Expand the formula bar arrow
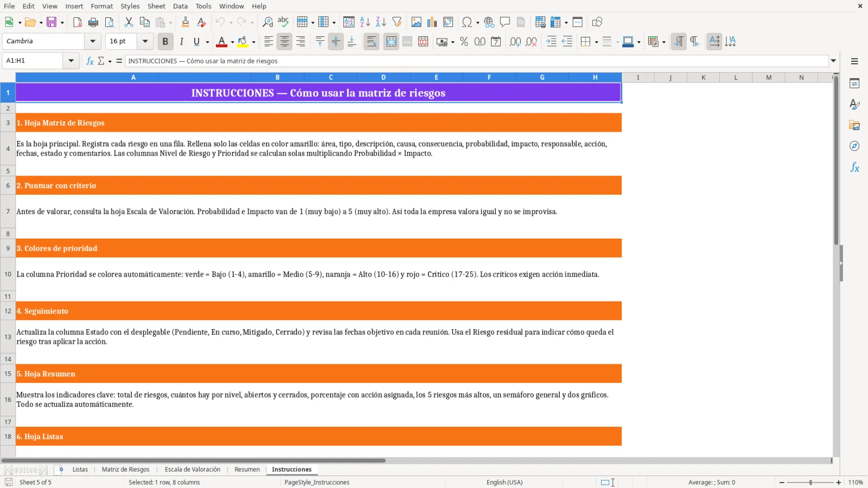Image resolution: width=868 pixels, height=488 pixels. (x=834, y=61)
